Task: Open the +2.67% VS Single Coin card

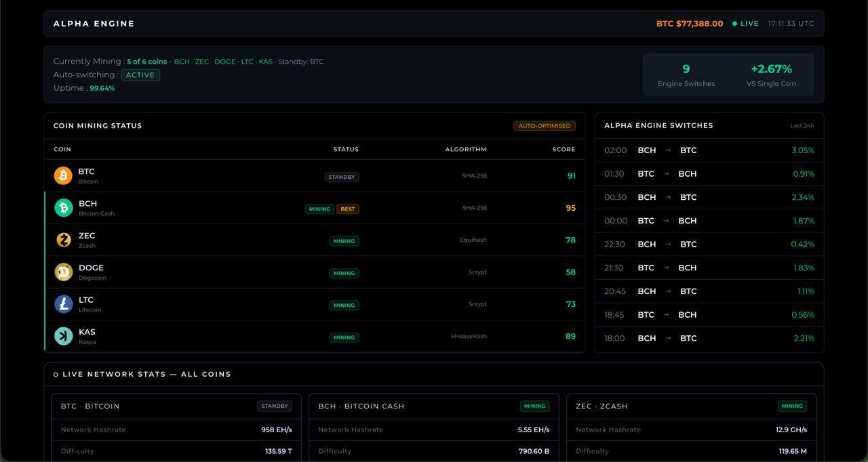Action: [x=771, y=75]
